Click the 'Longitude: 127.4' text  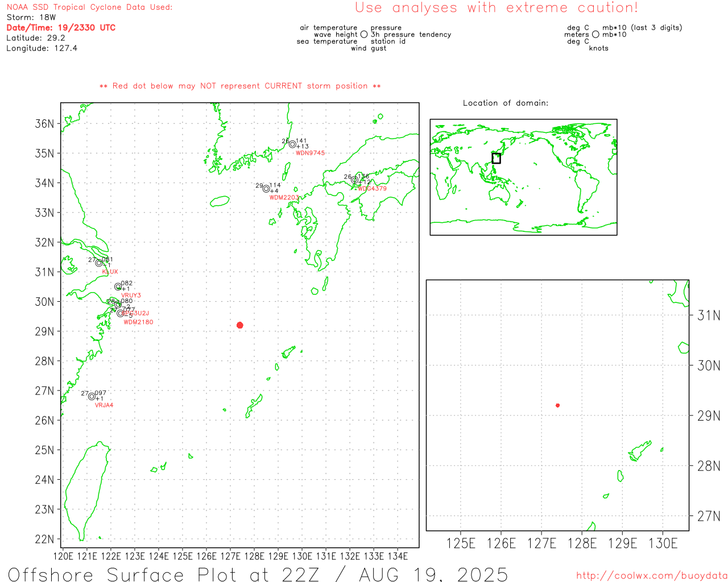click(x=42, y=48)
